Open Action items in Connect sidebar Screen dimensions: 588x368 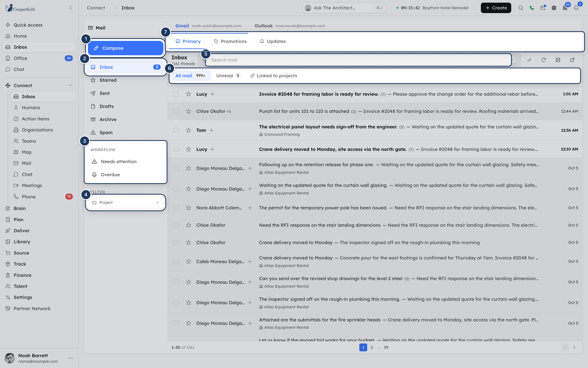tap(43, 119)
